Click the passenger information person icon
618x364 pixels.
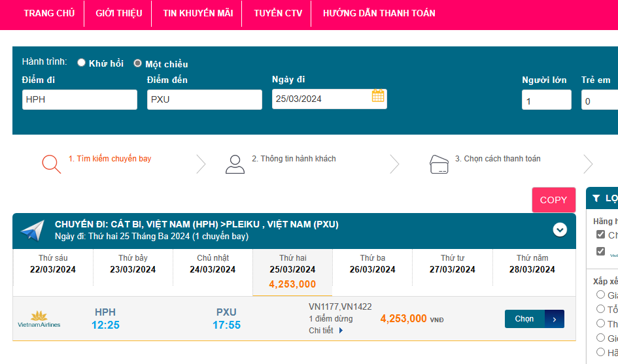click(235, 163)
